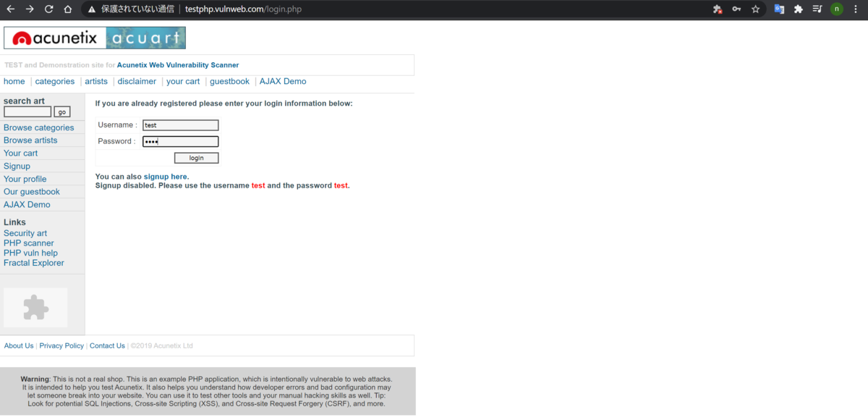Click the Password input field
The height and width of the screenshot is (420, 868).
(x=180, y=142)
